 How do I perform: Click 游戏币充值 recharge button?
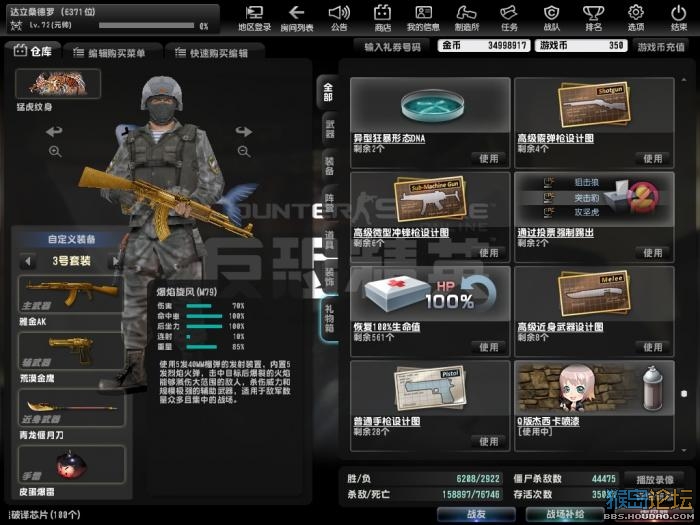coord(661,47)
